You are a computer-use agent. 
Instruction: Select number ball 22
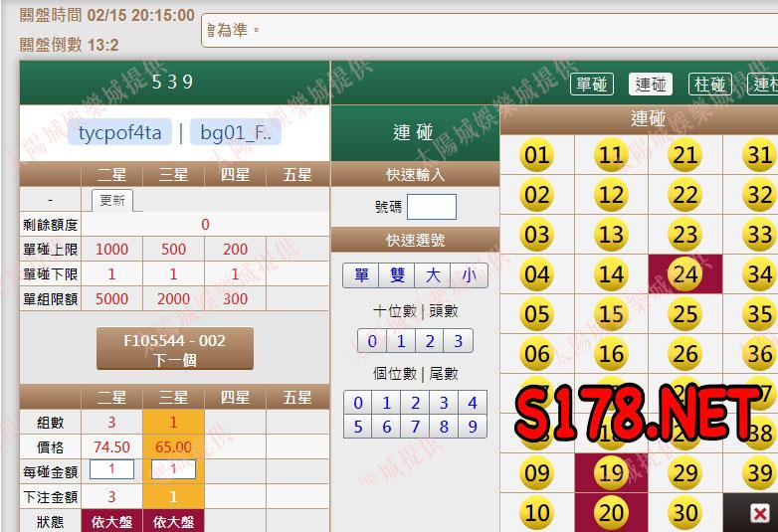click(x=685, y=195)
